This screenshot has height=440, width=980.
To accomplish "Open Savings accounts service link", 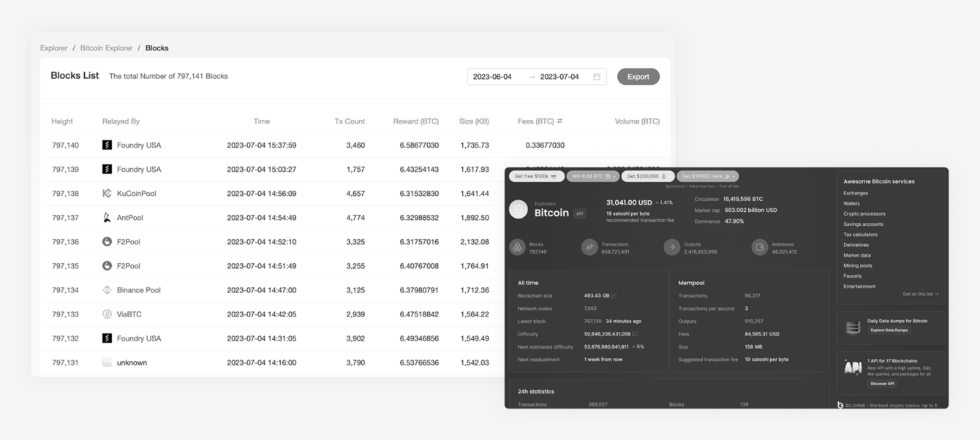I will (863, 224).
